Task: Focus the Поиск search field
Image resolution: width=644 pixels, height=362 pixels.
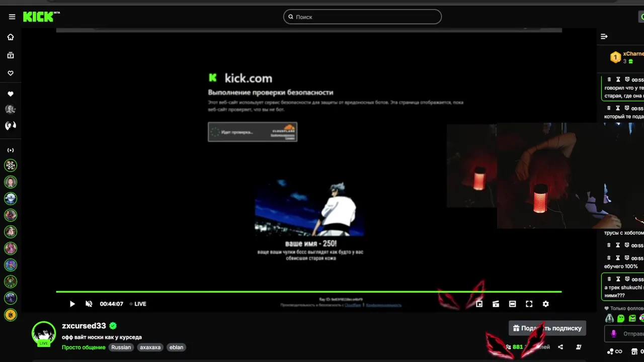Action: coord(362,17)
